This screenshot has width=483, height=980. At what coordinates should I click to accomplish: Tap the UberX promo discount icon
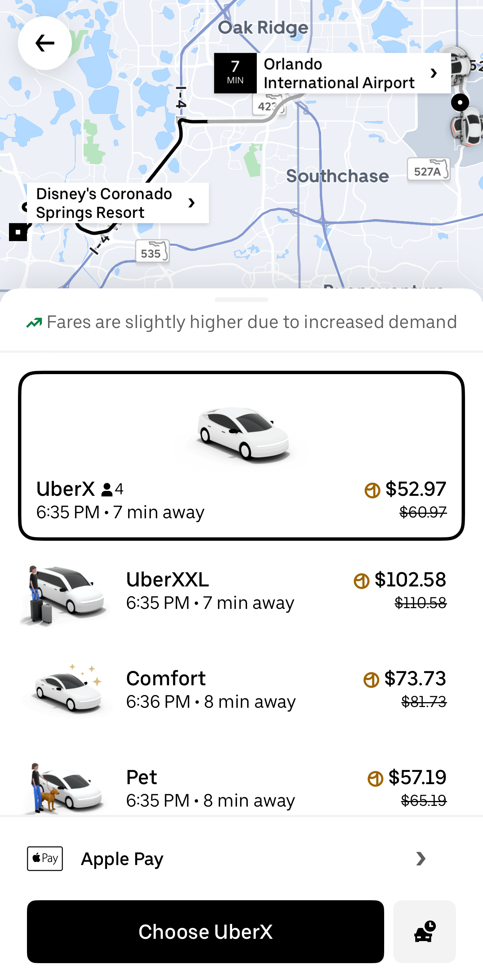[x=372, y=490]
